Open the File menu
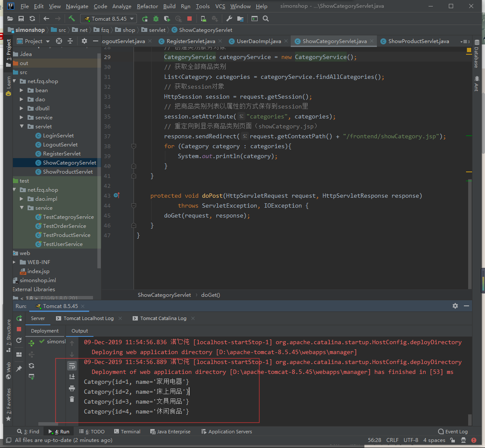485x448 pixels. click(25, 6)
